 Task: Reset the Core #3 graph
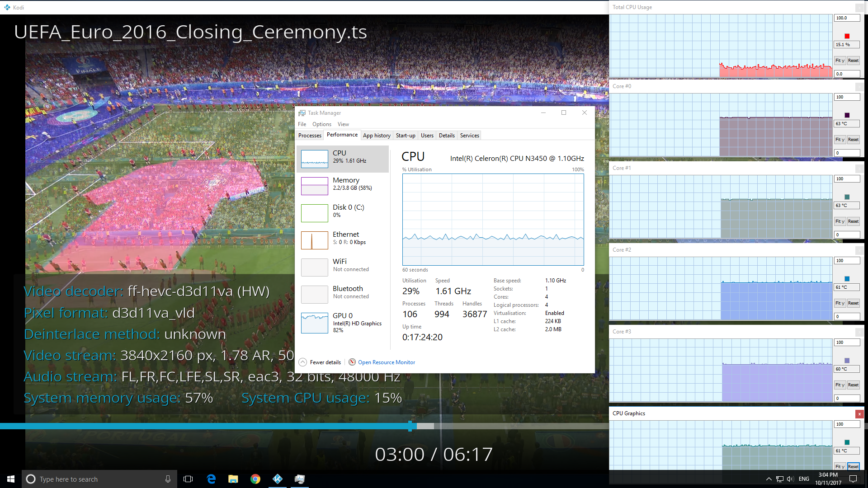click(x=853, y=385)
